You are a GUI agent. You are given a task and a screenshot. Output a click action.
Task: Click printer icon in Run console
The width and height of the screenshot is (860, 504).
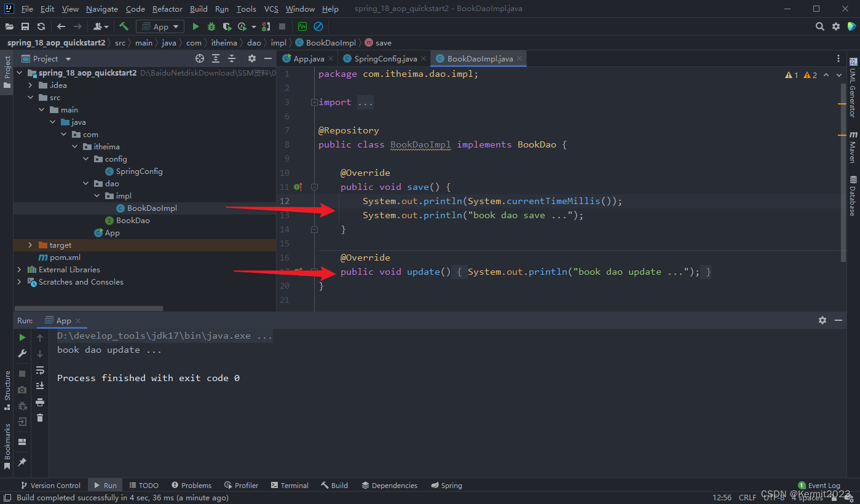(40, 402)
